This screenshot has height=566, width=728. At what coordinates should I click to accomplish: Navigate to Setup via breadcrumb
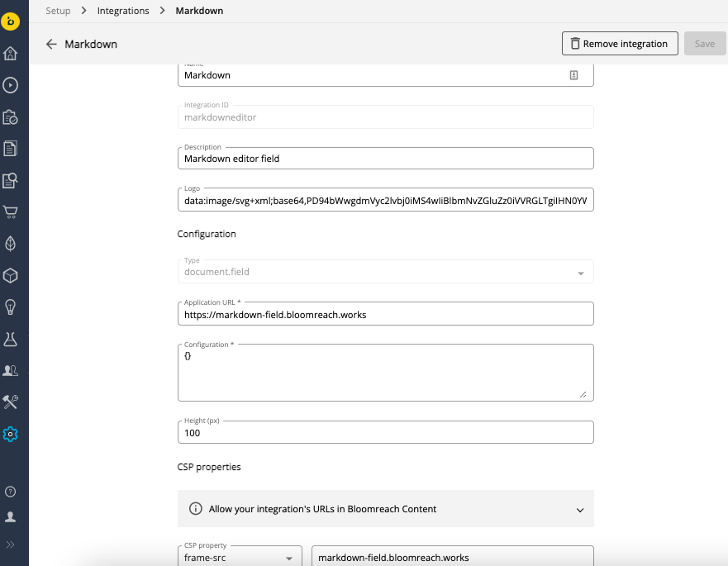(x=58, y=11)
